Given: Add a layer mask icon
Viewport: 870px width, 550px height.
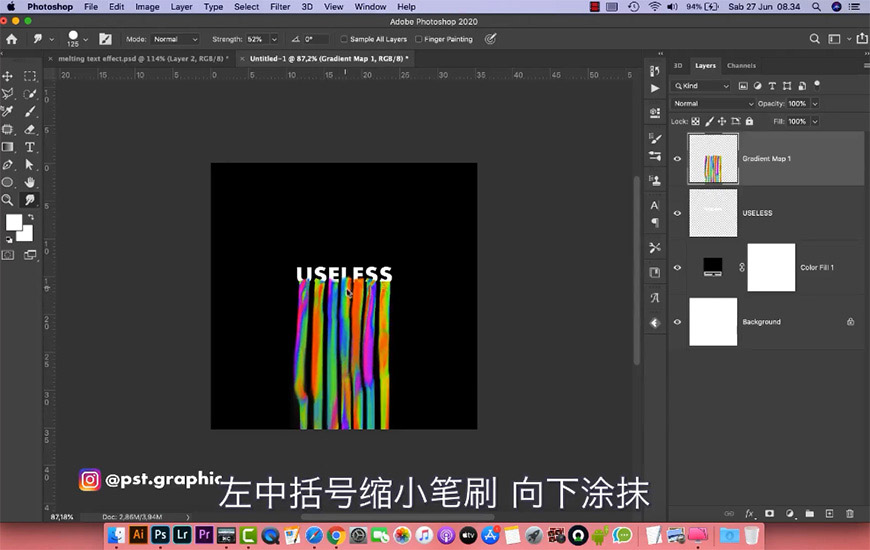Looking at the screenshot, I should coord(770,513).
